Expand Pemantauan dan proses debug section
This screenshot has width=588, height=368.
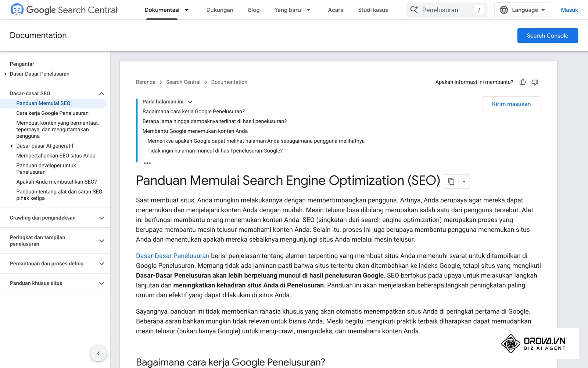102,263
